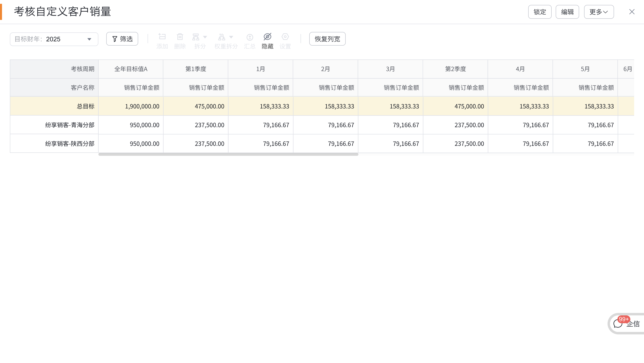
Task: Click the horizontal table scrollbar
Action: pos(228,154)
